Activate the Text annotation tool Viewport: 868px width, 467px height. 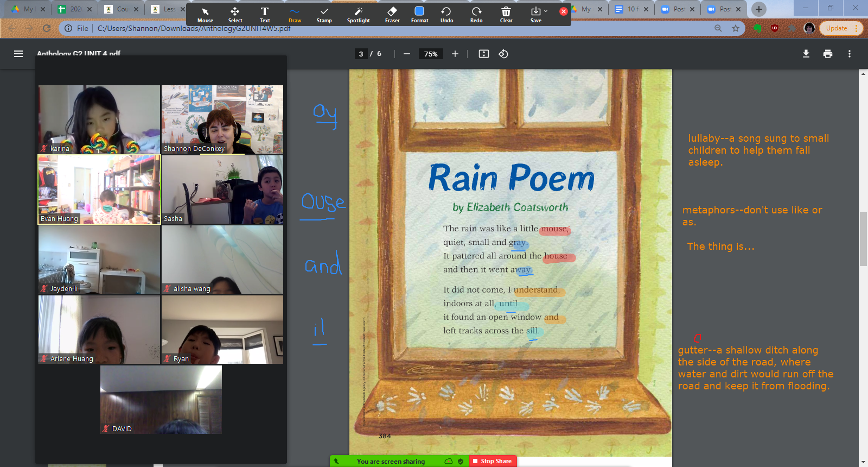(265, 15)
